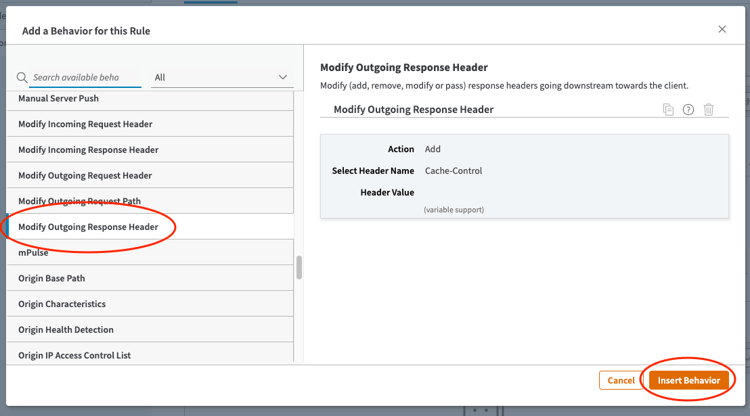Click the copy behavior icon
Screen dimensions: 750x416
[x=668, y=110]
